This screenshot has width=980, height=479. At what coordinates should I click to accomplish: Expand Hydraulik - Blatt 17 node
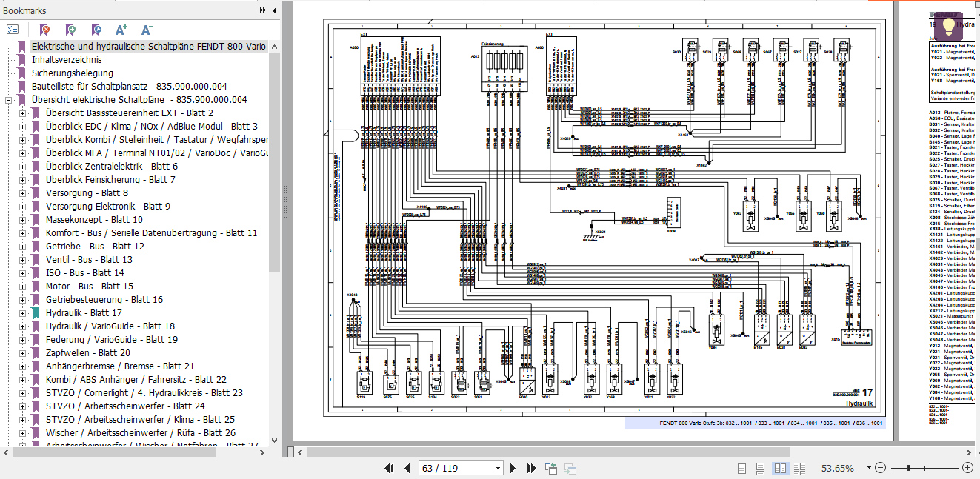[x=22, y=313]
